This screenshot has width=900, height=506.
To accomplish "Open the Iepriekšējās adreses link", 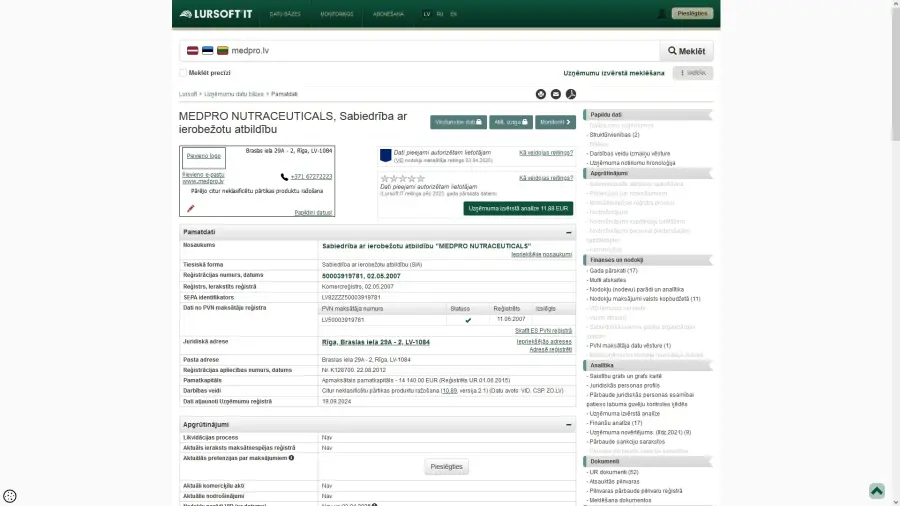I will point(544,342).
